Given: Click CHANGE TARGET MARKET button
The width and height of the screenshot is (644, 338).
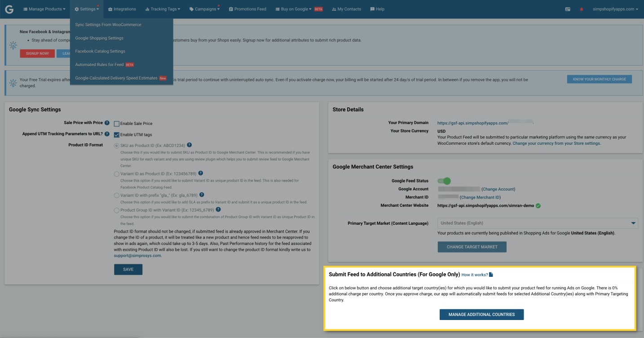Looking at the screenshot, I should pyautogui.click(x=472, y=247).
